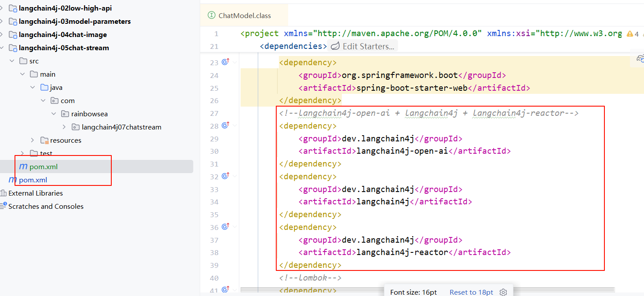Collapse the main folder chevron
Image resolution: width=644 pixels, height=296 pixels.
click(x=22, y=74)
